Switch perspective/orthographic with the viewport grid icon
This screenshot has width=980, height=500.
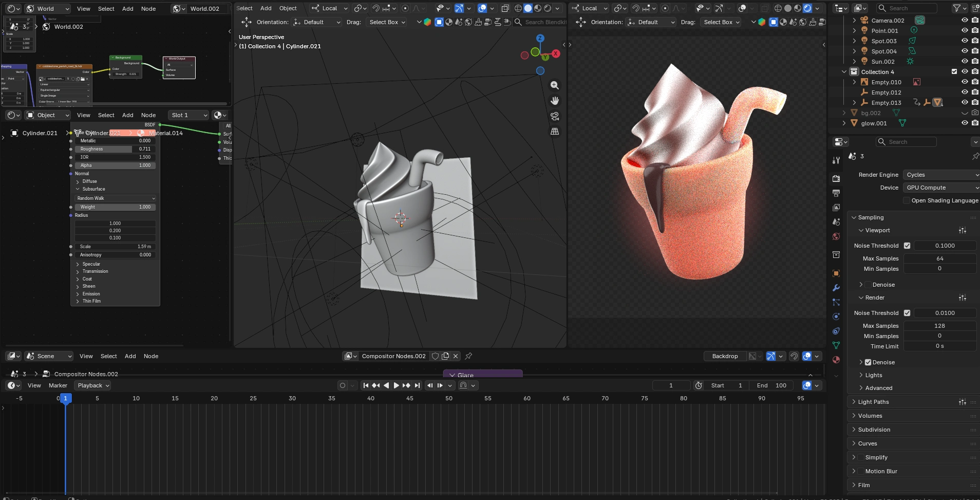(x=555, y=132)
